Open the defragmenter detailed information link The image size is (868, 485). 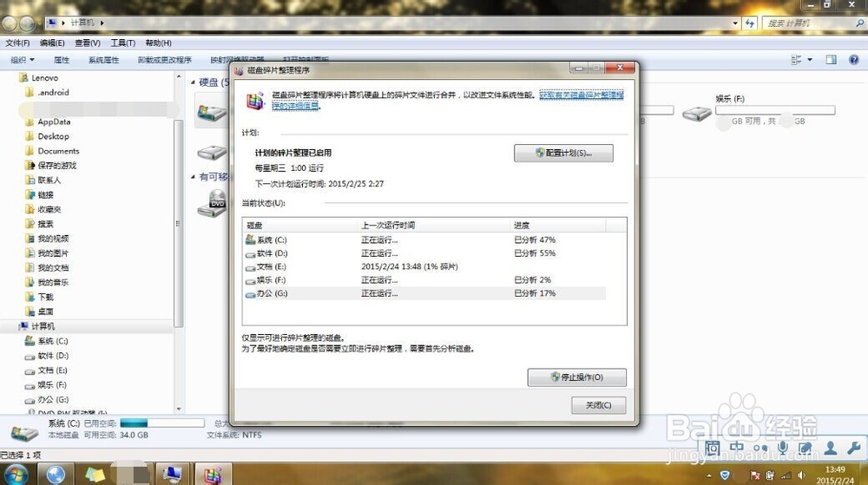[582, 95]
